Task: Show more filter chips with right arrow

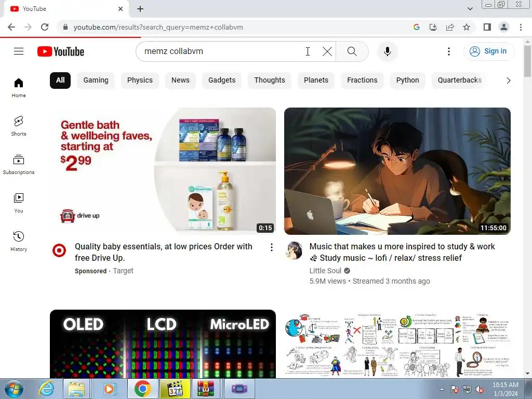Action: click(x=508, y=81)
